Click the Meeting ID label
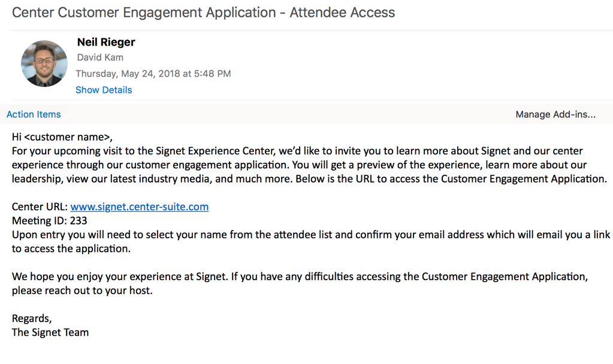Viewport: 613px width, 364px height. [38, 221]
